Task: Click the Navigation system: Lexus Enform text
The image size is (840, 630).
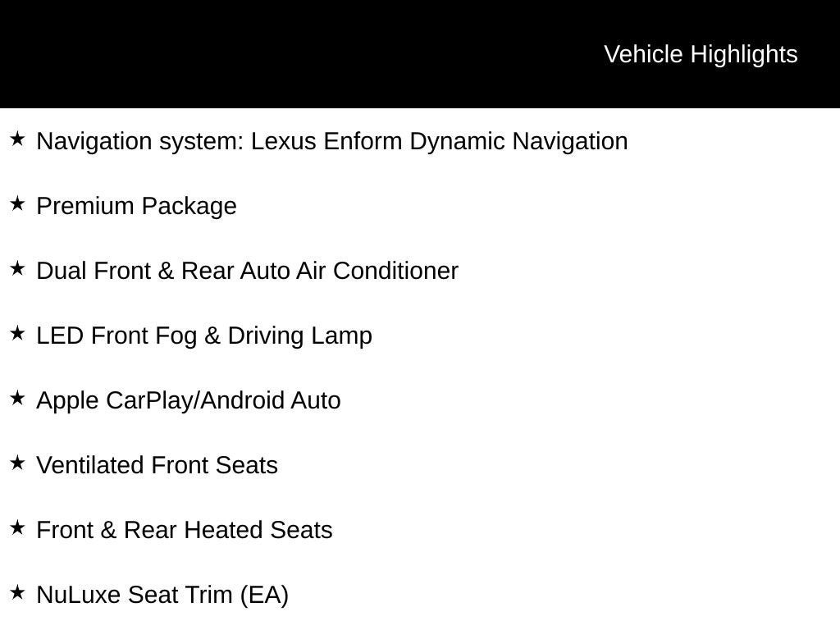Action: (219, 142)
